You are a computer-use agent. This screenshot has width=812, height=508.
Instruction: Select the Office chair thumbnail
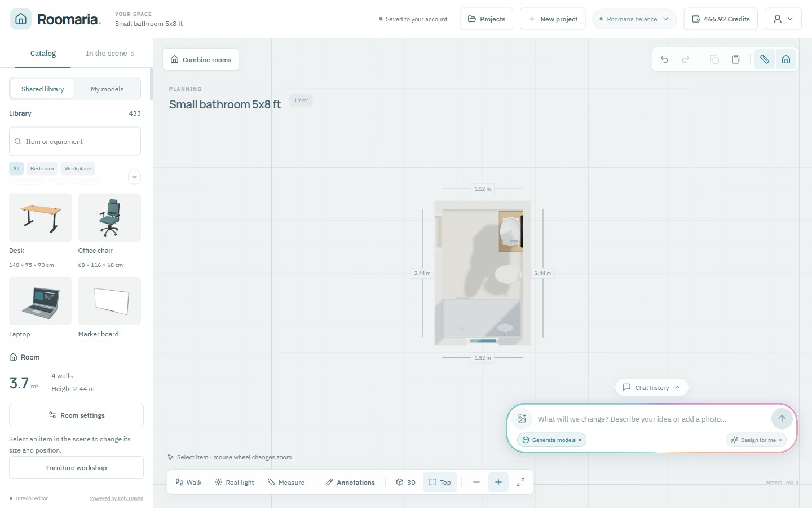click(109, 218)
